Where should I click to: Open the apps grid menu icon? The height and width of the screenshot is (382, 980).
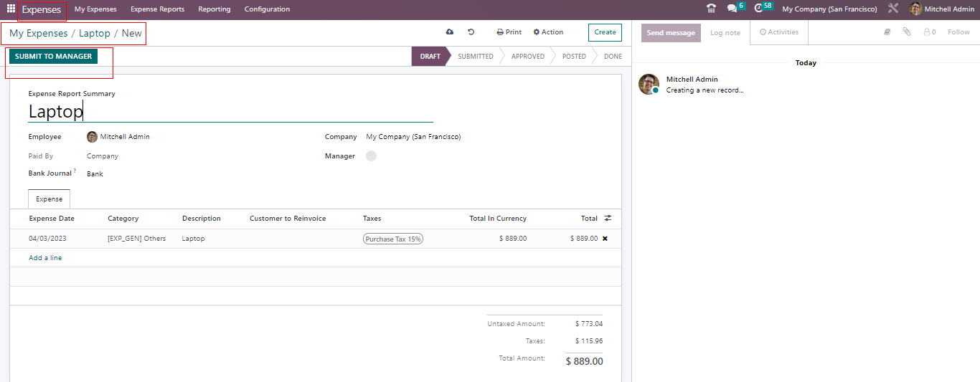(x=11, y=9)
